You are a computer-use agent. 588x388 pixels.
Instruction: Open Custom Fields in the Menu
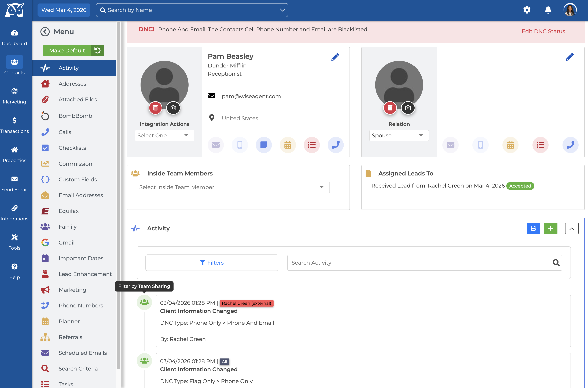point(74,179)
